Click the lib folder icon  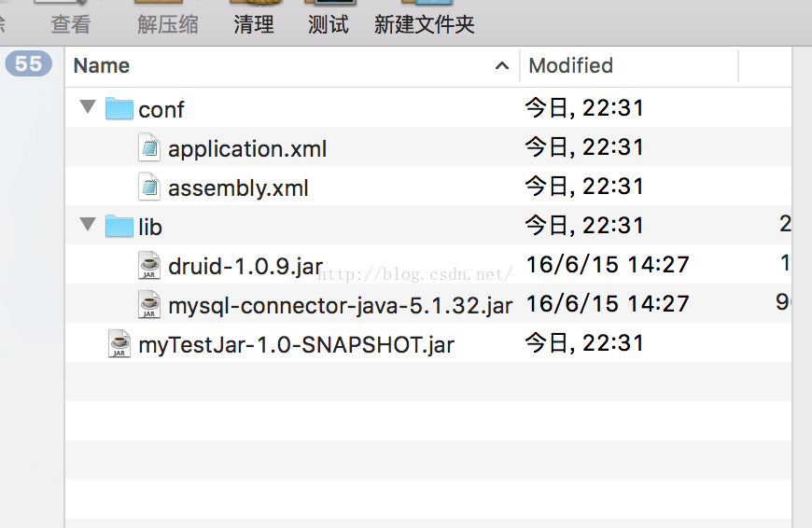coord(119,227)
